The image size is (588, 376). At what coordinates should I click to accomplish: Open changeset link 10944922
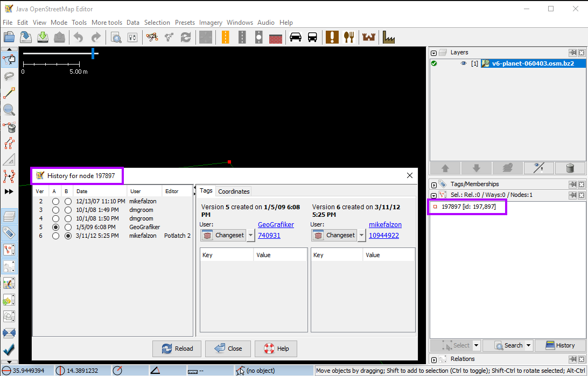click(383, 235)
